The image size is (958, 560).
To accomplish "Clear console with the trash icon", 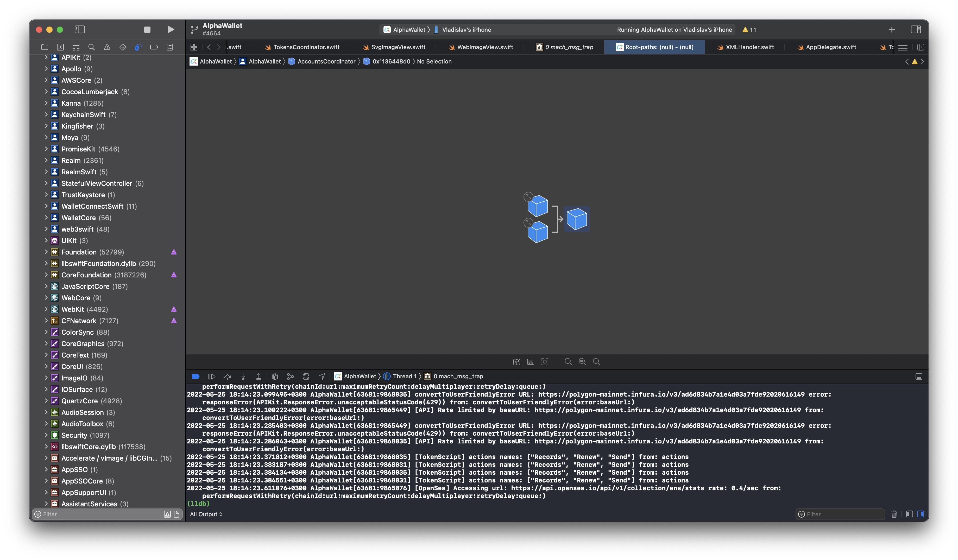I will 894,514.
